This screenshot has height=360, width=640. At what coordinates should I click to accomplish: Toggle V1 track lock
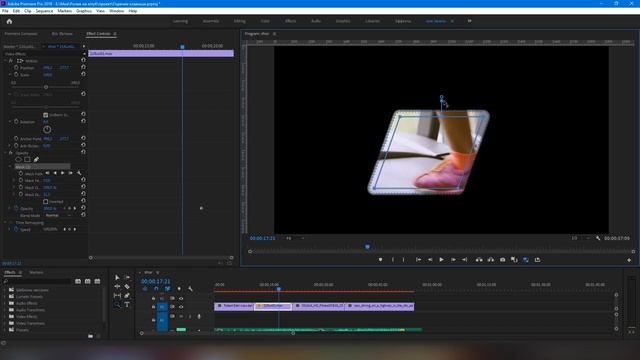coord(153,307)
